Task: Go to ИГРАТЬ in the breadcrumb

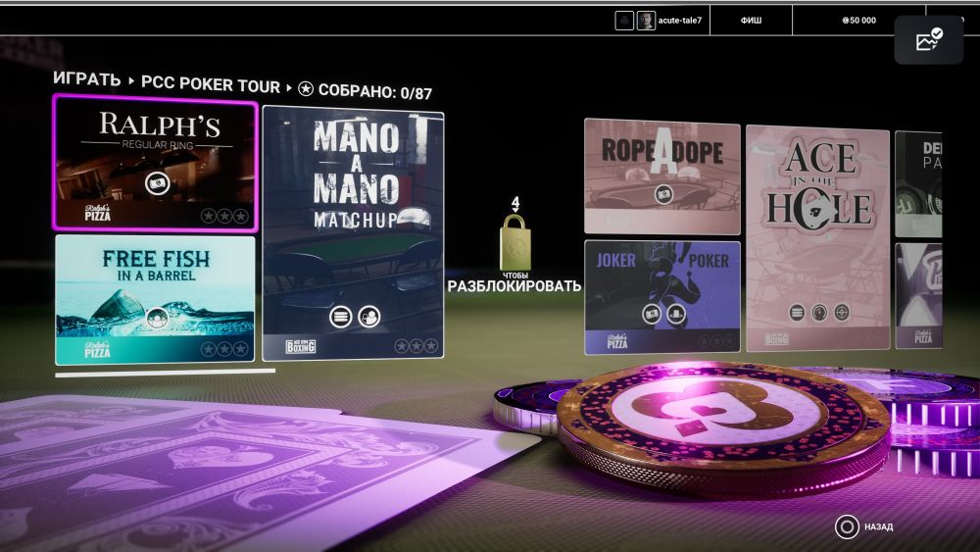Action: 86,80
